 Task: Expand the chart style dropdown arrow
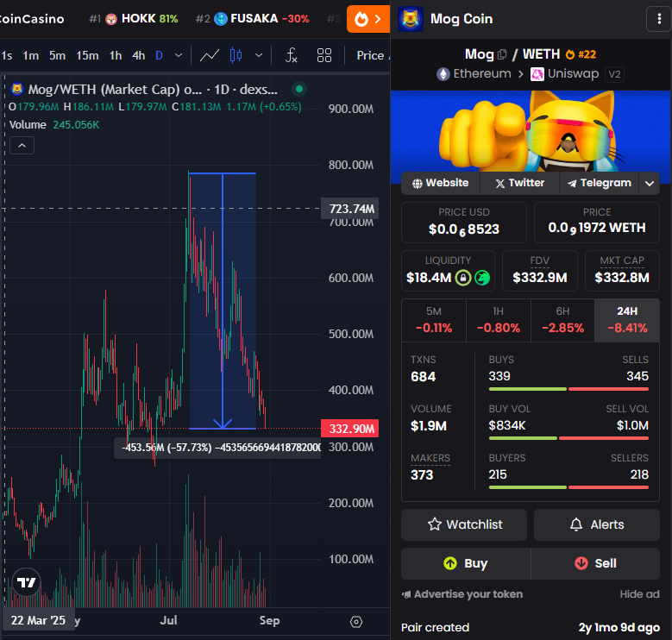(x=259, y=55)
